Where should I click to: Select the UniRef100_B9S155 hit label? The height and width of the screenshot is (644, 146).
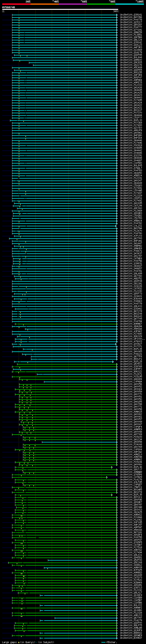point(131,72)
